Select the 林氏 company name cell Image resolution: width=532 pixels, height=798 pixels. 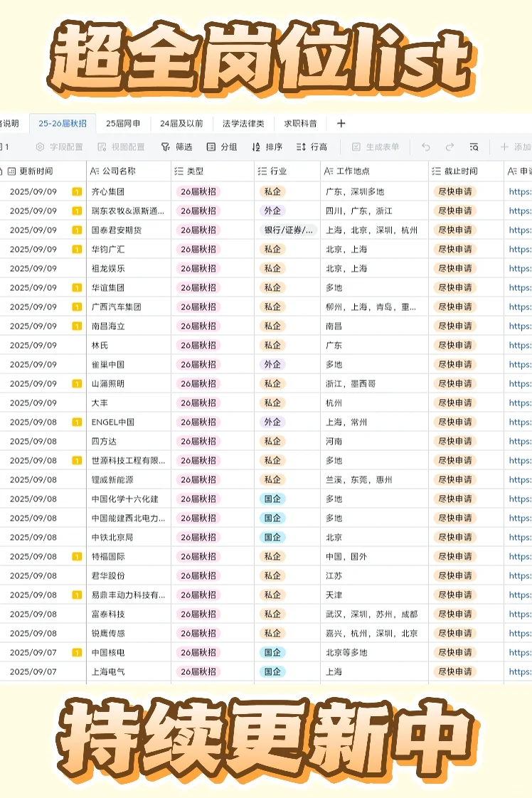pos(129,346)
